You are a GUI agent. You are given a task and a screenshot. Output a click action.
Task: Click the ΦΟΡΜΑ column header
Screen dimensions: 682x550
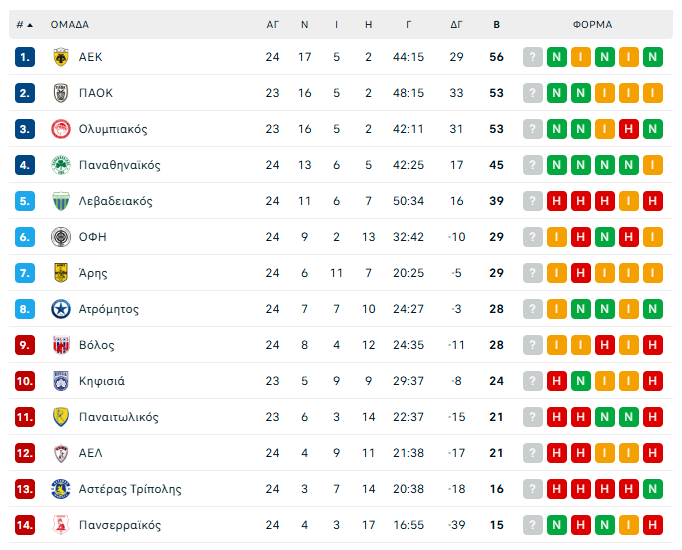click(x=592, y=24)
